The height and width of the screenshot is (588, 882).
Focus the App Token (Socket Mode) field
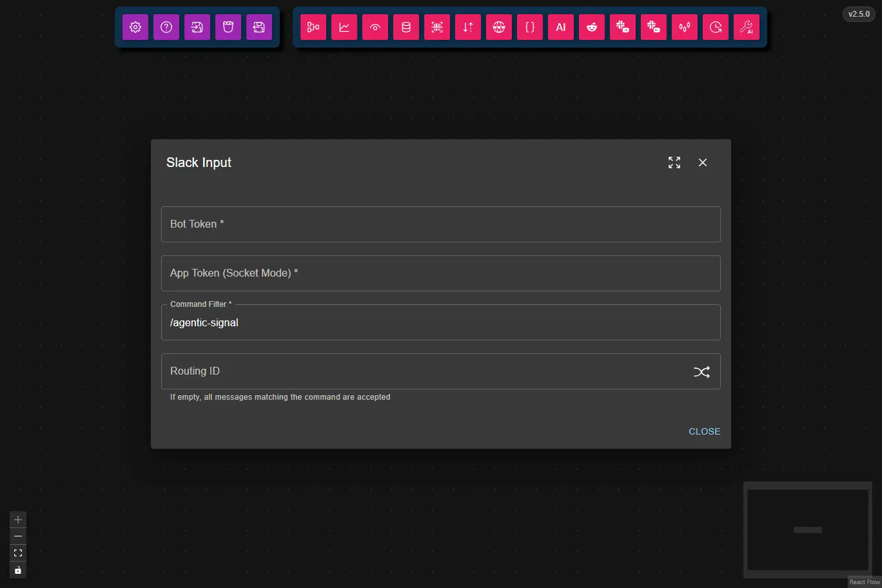point(440,273)
